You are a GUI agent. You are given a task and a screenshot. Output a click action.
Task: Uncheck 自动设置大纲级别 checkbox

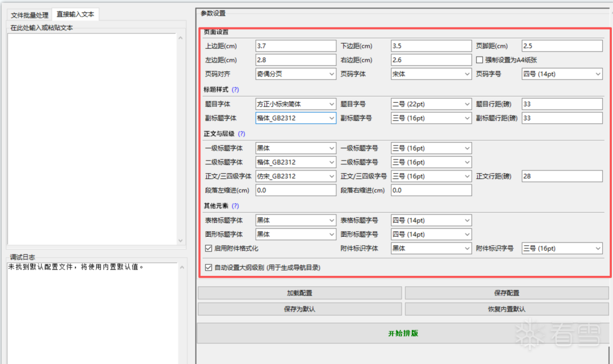pyautogui.click(x=208, y=267)
